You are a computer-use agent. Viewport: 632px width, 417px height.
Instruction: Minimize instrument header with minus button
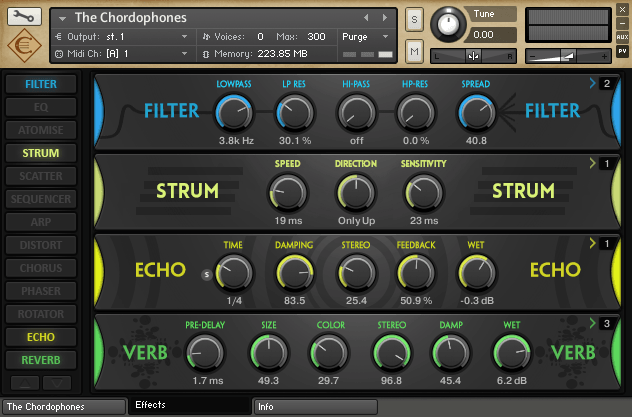[622, 23]
